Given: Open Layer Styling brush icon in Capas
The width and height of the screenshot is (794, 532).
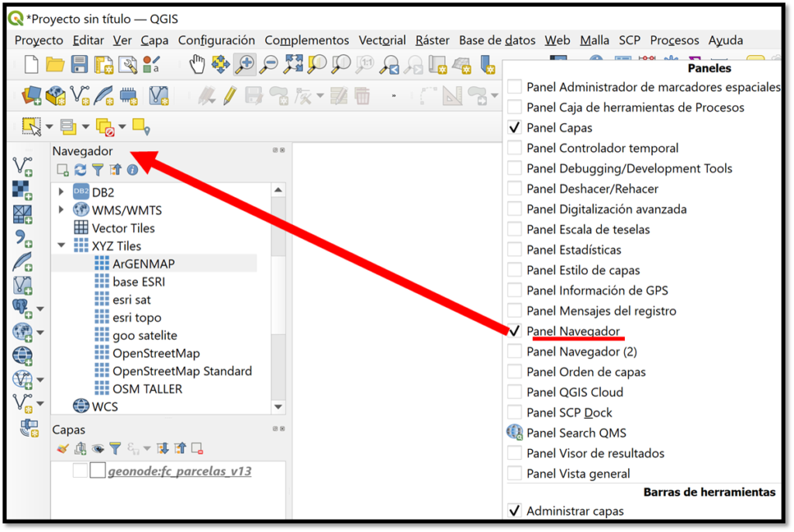Looking at the screenshot, I should coord(63,448).
